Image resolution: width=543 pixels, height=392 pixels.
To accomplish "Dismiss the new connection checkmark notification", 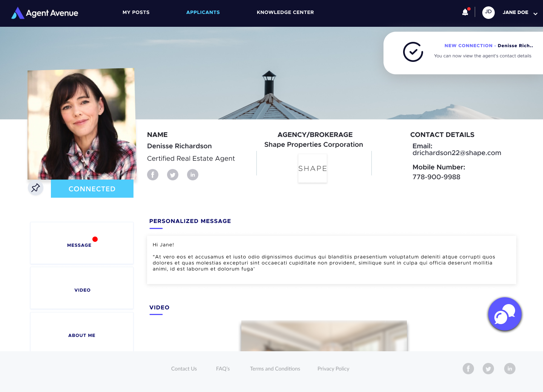I will point(413,52).
